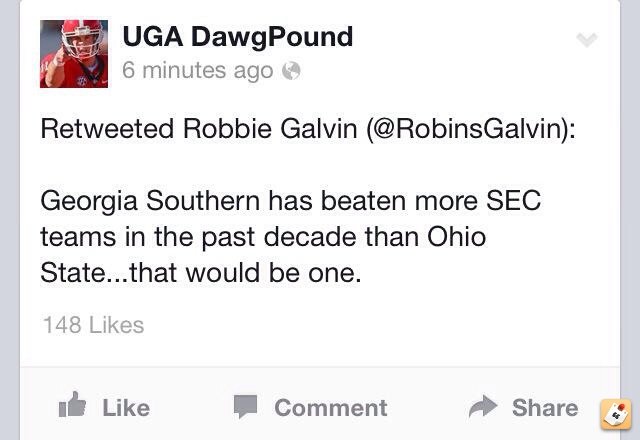Select the @RobinsGalvin handle in the post
Viewport: 640px width, 440px height.
coord(467,129)
